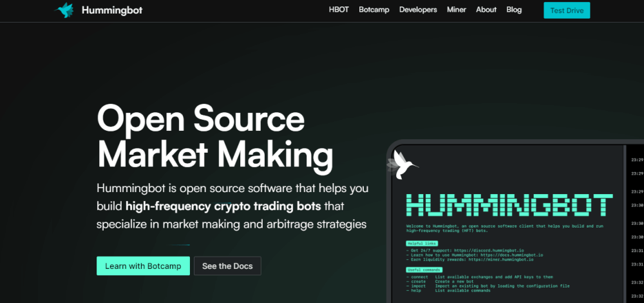Image resolution: width=644 pixels, height=303 pixels.
Task: Click the miner.hummingbot.io rewards line
Action: tap(469, 259)
